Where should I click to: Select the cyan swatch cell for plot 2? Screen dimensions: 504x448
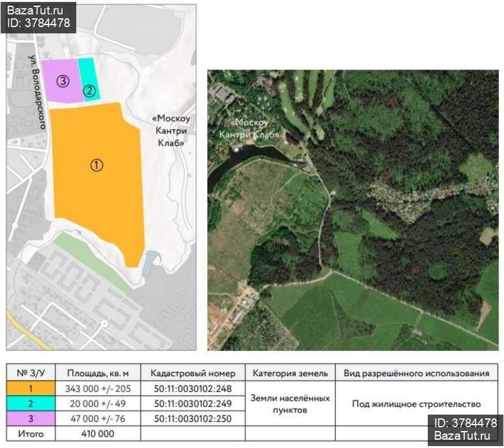(30, 404)
